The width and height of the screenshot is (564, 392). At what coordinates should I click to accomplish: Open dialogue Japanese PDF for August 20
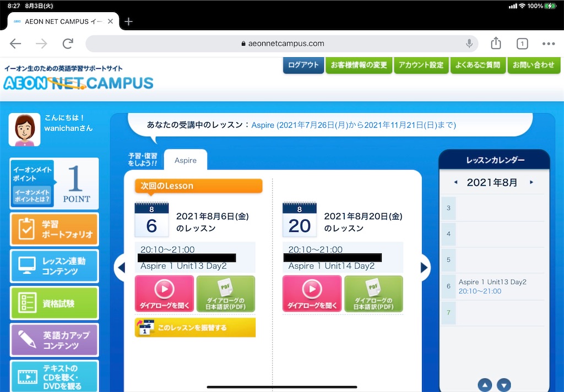pyautogui.click(x=374, y=294)
